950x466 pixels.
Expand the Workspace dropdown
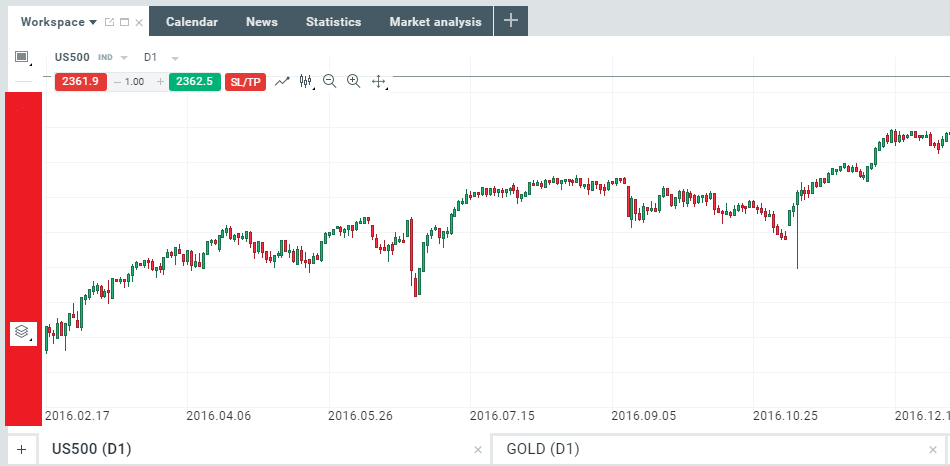(x=93, y=22)
